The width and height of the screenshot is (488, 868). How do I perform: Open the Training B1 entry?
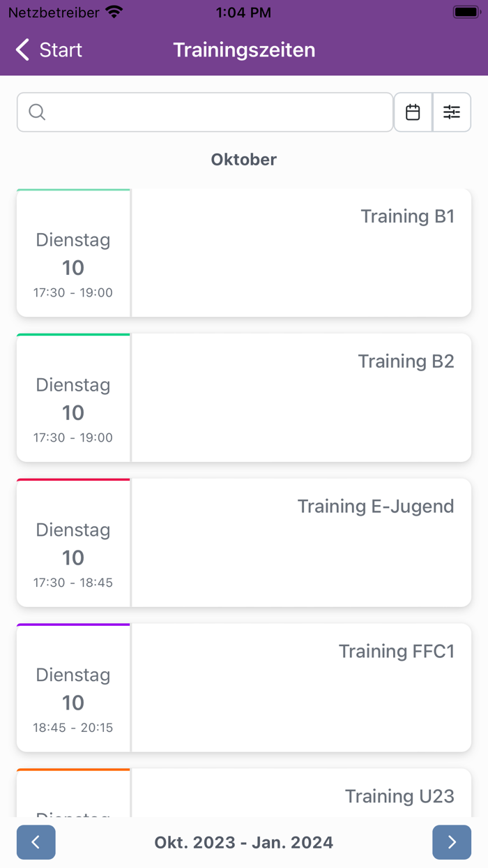300,253
